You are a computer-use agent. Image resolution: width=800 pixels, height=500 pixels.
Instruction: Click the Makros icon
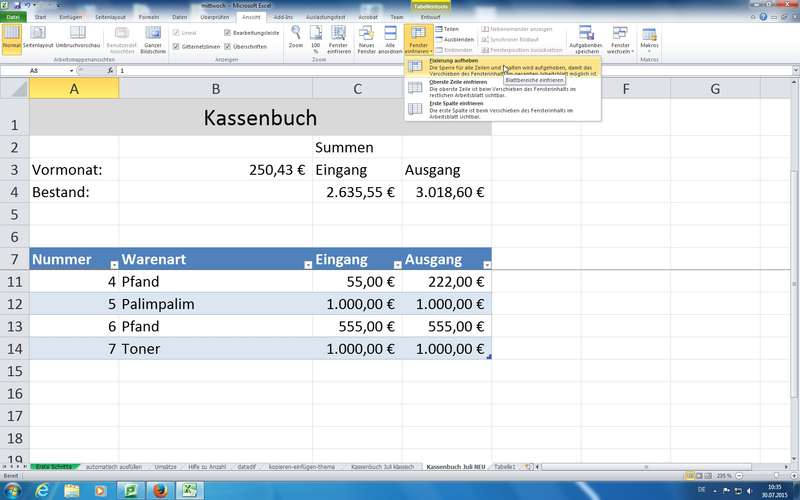coord(649,34)
